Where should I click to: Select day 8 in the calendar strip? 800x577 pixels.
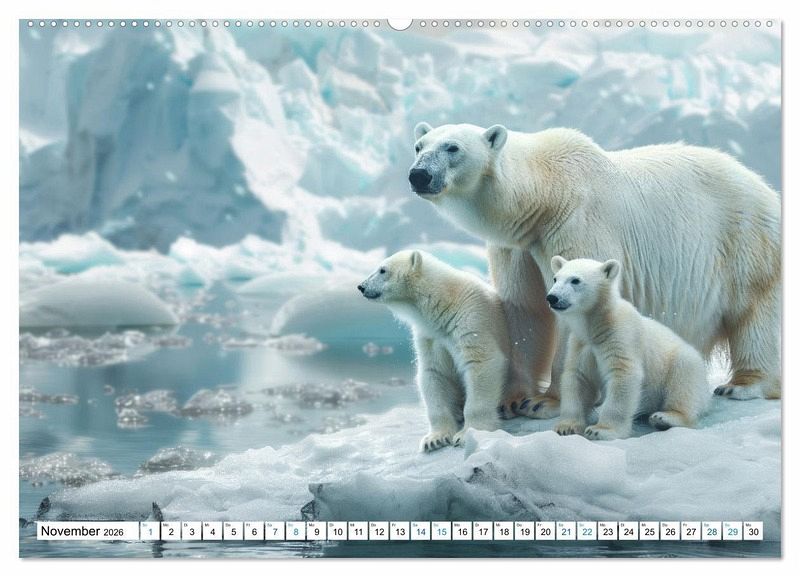click(295, 531)
